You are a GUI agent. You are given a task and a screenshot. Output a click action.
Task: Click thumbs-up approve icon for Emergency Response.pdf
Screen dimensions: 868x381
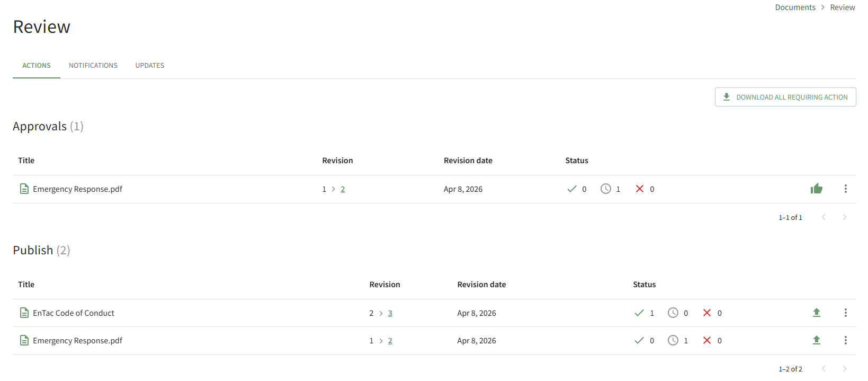[x=816, y=189]
